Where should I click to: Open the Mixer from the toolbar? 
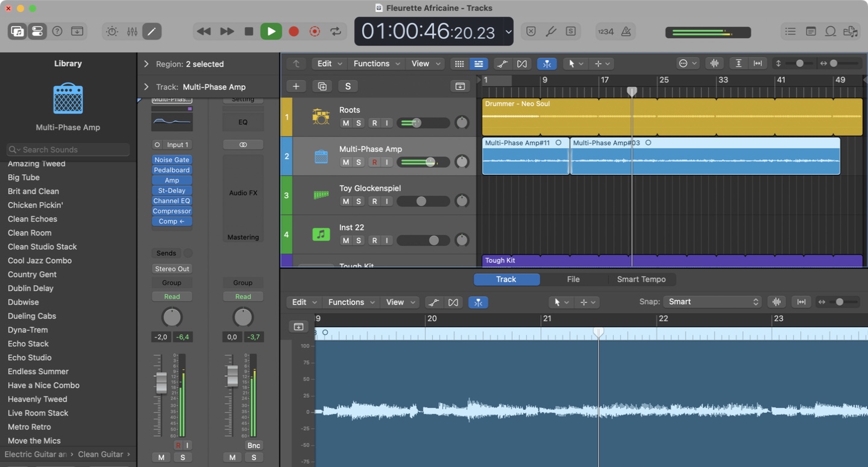click(x=132, y=31)
